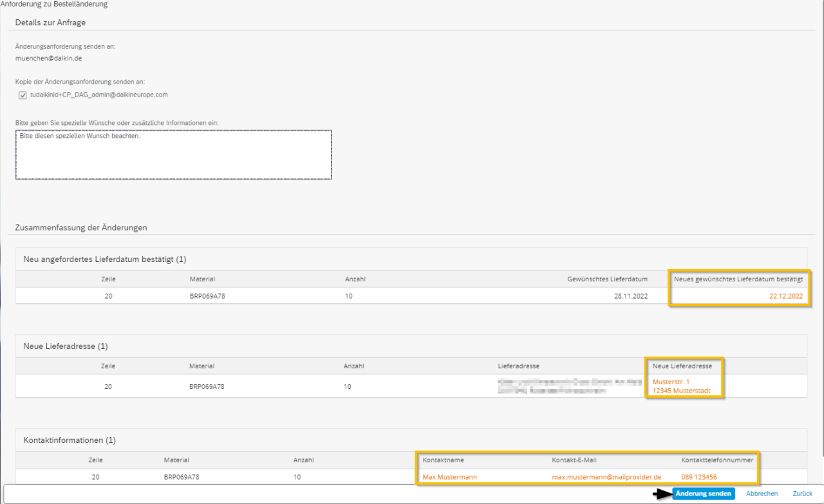Click into the special wishes text area
This screenshot has width=824, height=504.
[173, 154]
